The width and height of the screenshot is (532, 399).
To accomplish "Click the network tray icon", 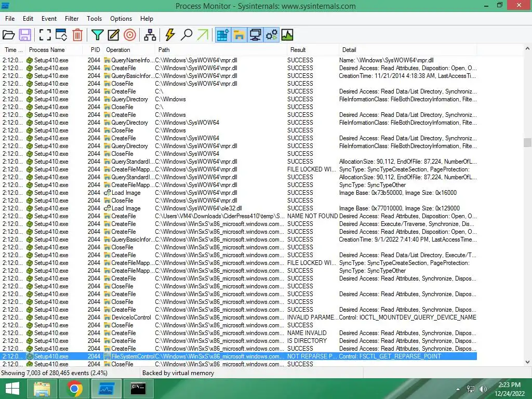I will tap(471, 389).
